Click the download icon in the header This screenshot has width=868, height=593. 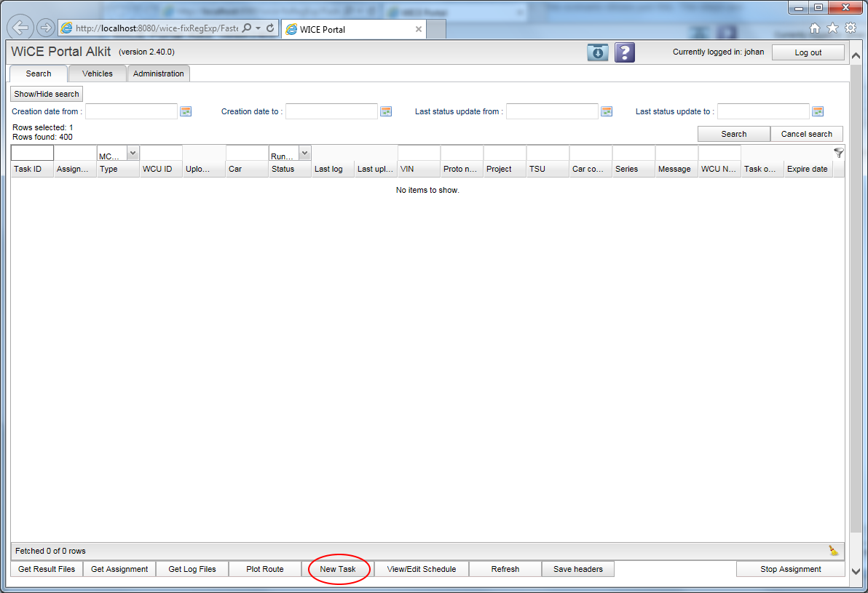coord(598,52)
